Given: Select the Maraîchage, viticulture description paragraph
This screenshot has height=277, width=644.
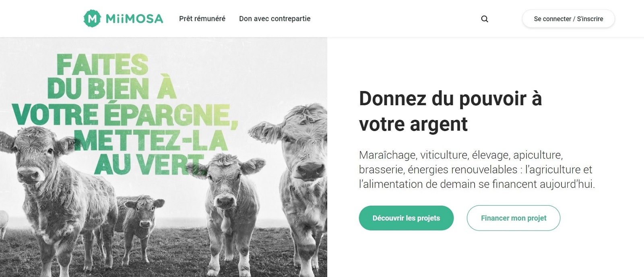Looking at the screenshot, I should pos(477,169).
